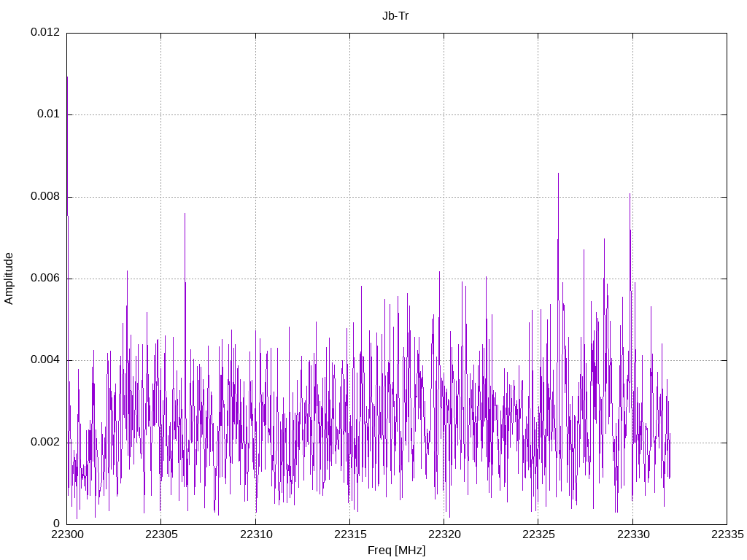The height and width of the screenshot is (560, 747).
Task: Click y-axis tick label 0.006
Action: [x=45, y=278]
